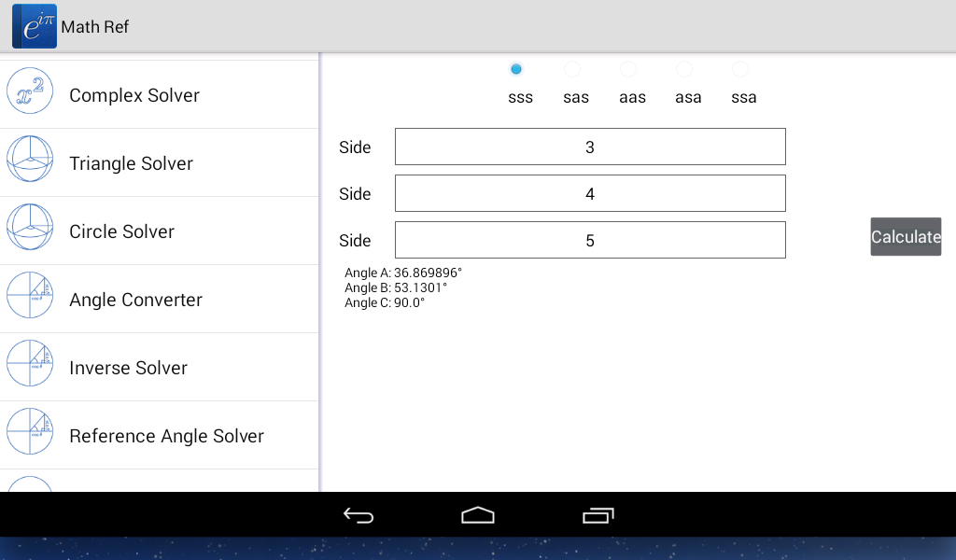Choose the aas radio option
The width and height of the screenshot is (956, 560).
coord(628,69)
